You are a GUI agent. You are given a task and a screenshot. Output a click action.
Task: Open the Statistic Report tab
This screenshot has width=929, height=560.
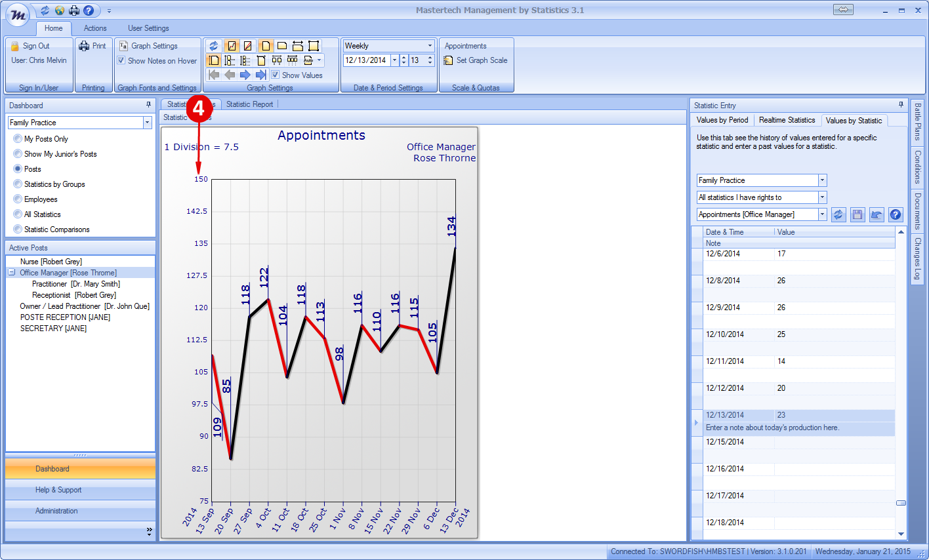pyautogui.click(x=249, y=104)
